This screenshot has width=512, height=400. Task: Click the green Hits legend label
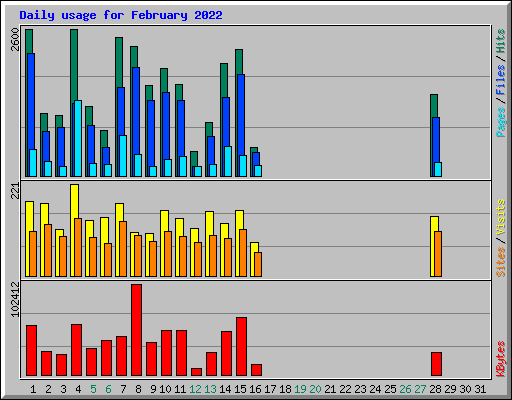501,41
